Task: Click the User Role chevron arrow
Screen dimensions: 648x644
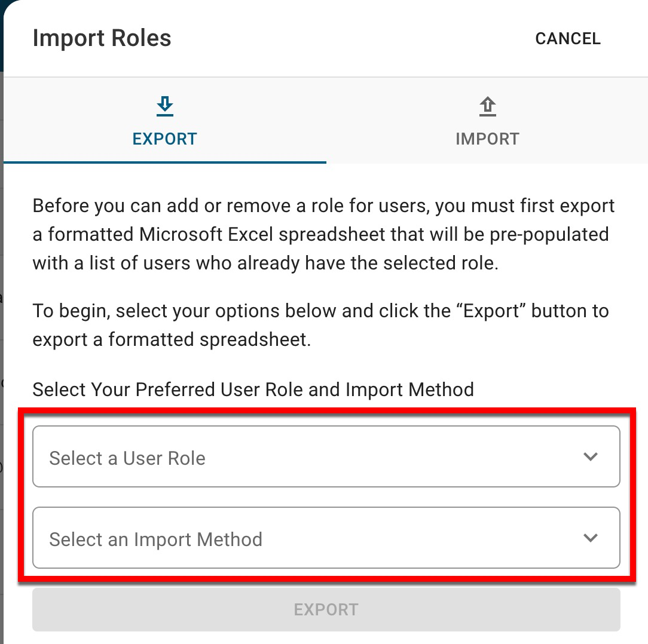Action: tap(590, 457)
